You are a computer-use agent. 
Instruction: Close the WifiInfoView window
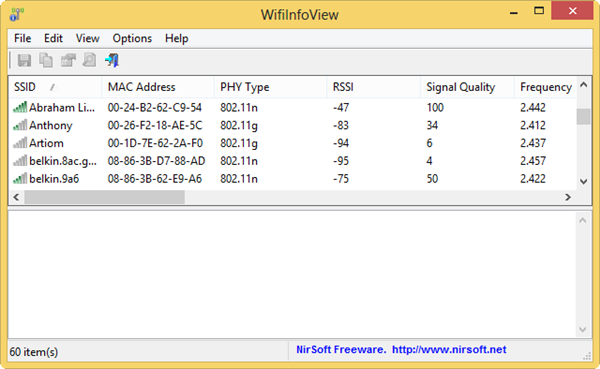click(x=572, y=11)
